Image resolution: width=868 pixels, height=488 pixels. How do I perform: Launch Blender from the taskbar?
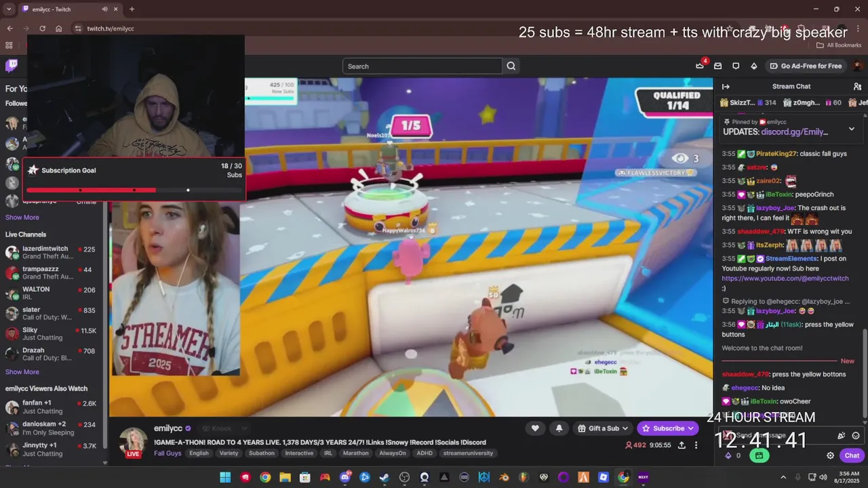tap(504, 477)
